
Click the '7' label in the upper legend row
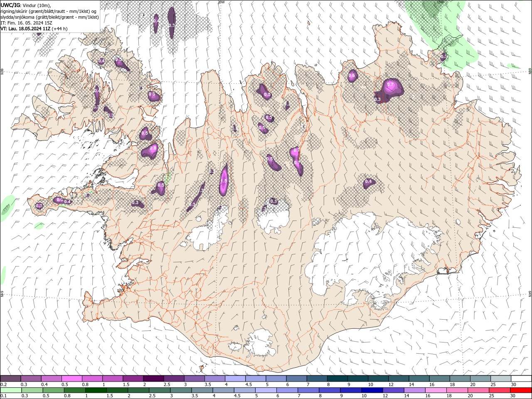pos(308,384)
